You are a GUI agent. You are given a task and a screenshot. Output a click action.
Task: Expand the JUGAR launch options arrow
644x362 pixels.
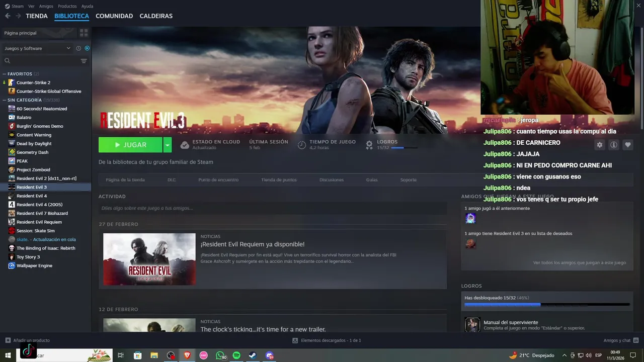[168, 145]
